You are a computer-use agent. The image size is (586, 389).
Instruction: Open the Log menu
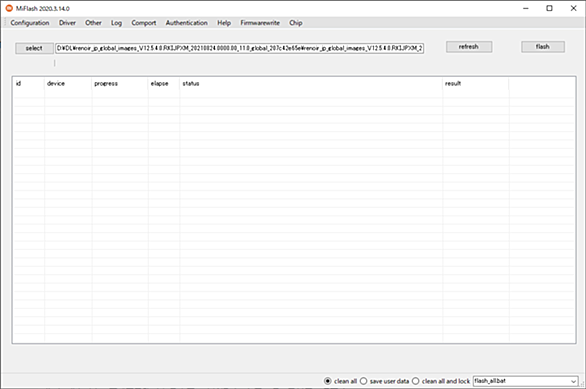coord(116,23)
